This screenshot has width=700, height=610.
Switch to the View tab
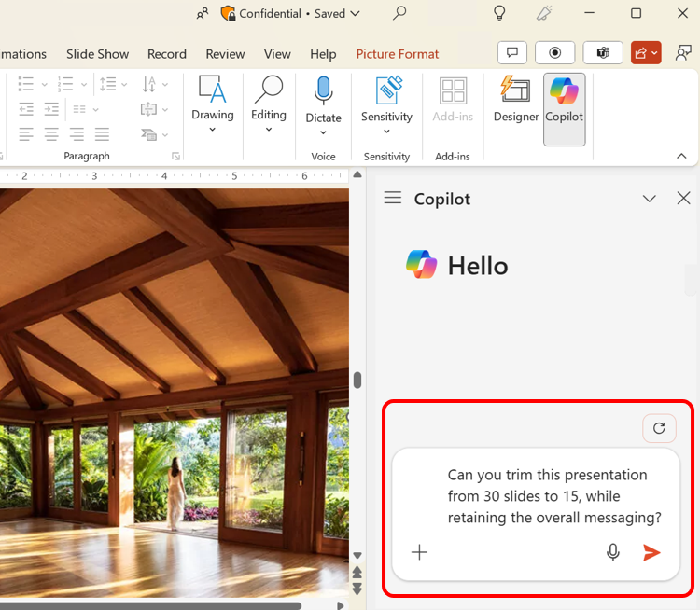[x=277, y=54]
